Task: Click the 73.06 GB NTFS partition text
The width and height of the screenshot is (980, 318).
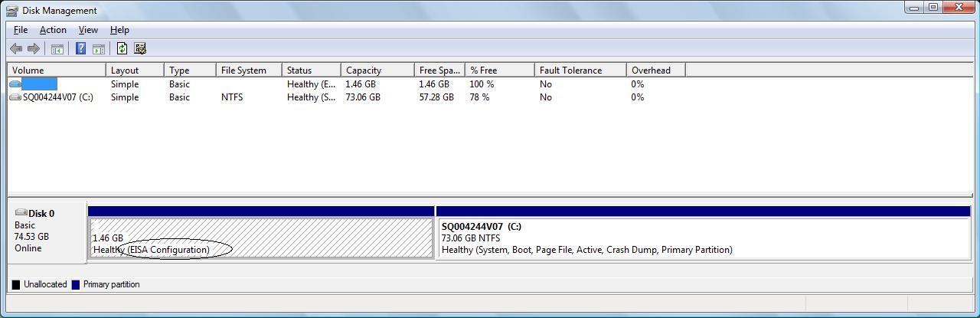Action: coord(471,238)
